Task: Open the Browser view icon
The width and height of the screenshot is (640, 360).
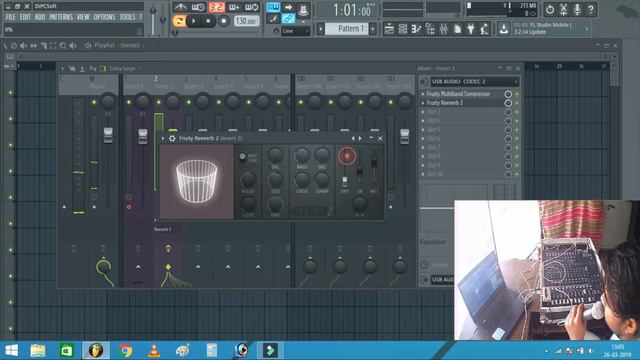Action: pyautogui.click(x=430, y=29)
